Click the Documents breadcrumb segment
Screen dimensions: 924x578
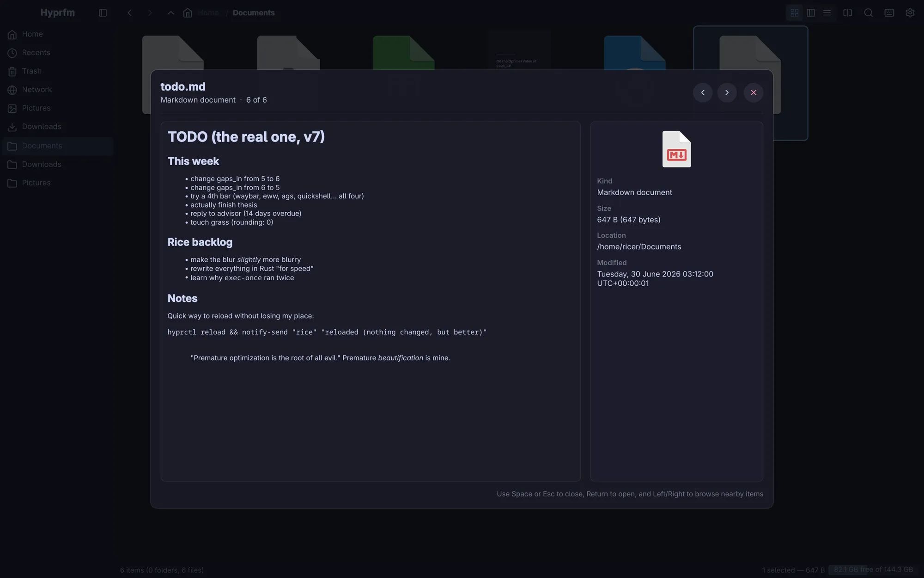(x=254, y=13)
